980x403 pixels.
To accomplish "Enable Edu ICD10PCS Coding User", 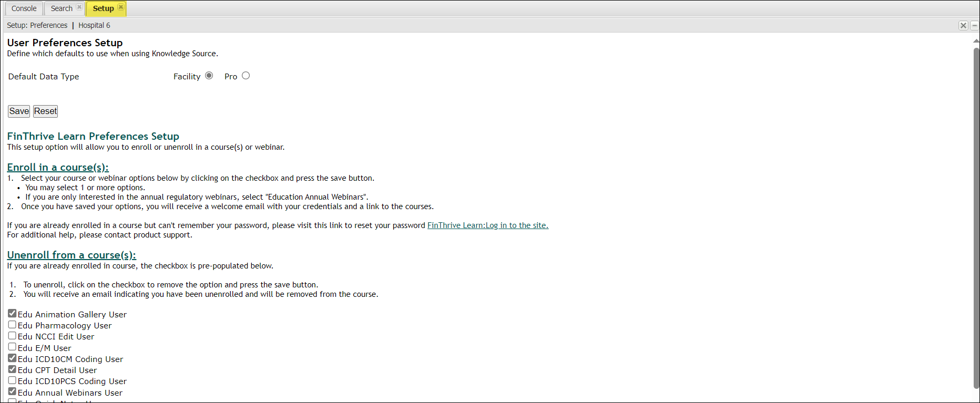I will point(12,380).
